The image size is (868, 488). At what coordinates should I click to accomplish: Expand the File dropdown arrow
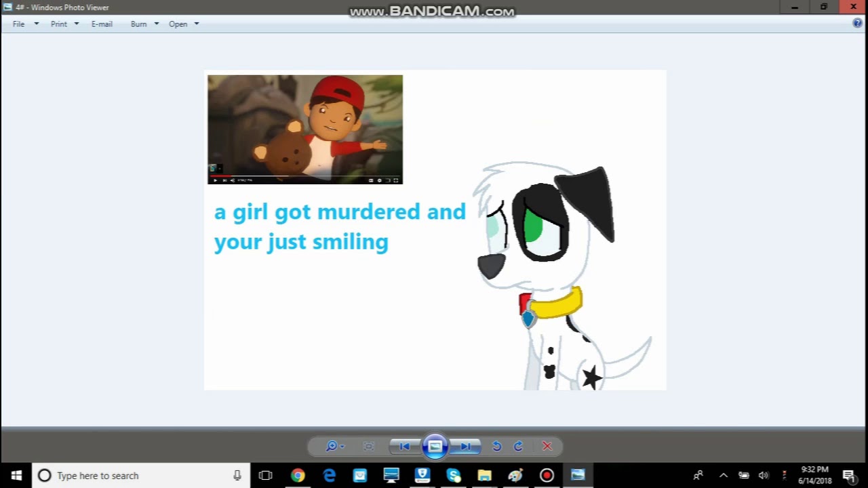tap(37, 24)
